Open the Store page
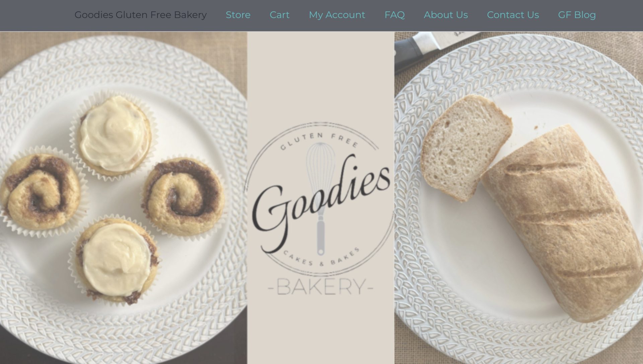This screenshot has width=643, height=364. pos(238,15)
